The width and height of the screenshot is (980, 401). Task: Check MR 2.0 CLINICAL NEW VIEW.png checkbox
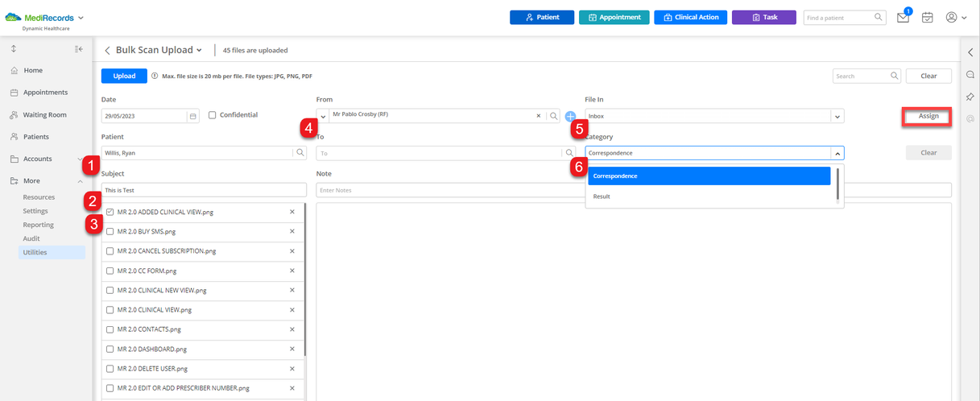[110, 290]
